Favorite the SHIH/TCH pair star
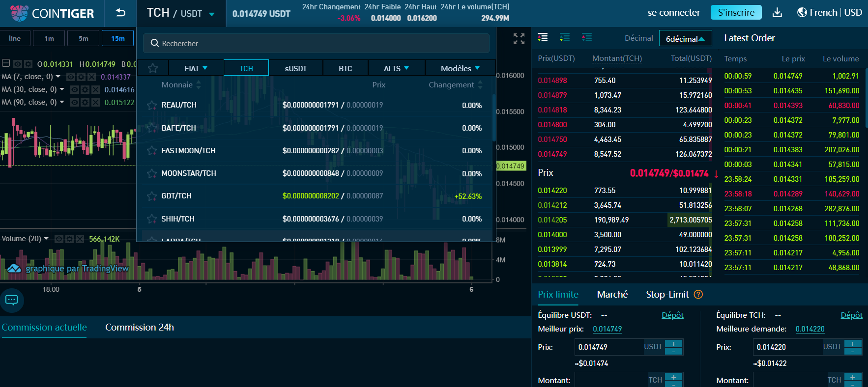 [152, 219]
